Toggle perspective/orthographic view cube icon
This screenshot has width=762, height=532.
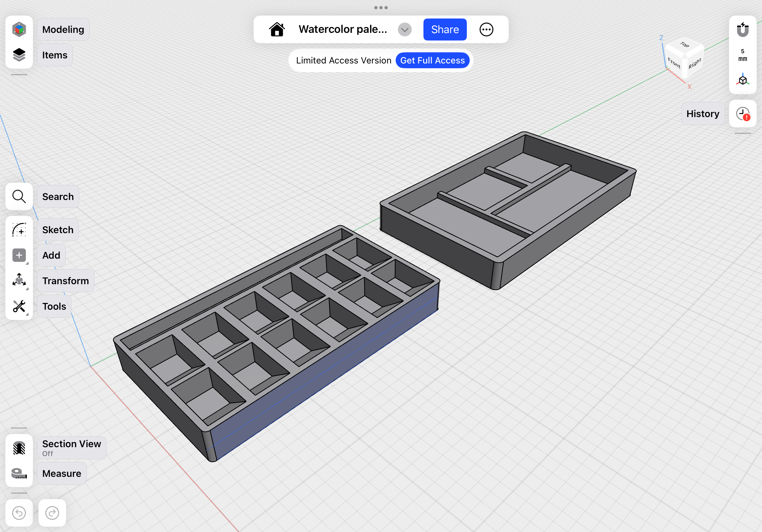[x=743, y=80]
